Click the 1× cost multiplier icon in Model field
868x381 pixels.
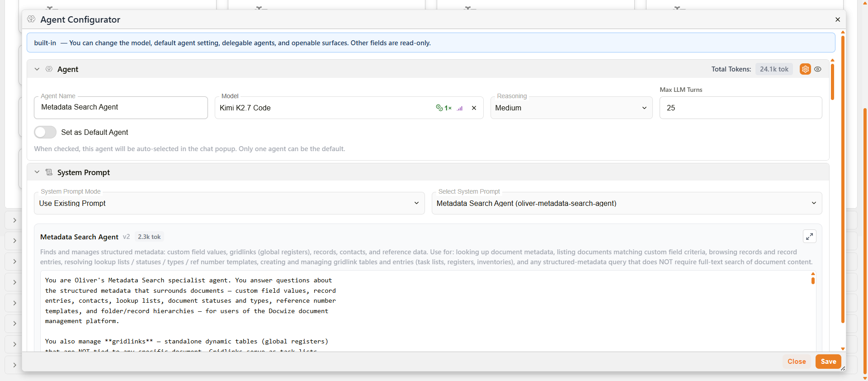[x=444, y=108]
